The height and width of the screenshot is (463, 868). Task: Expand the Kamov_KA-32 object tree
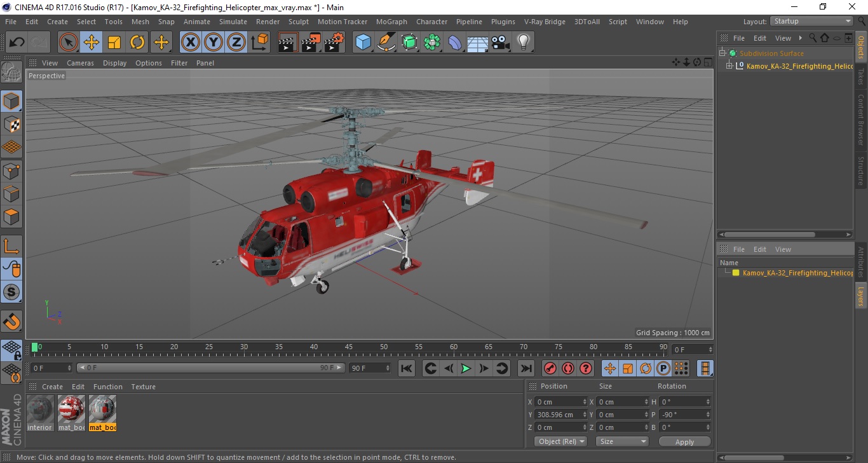(729, 66)
